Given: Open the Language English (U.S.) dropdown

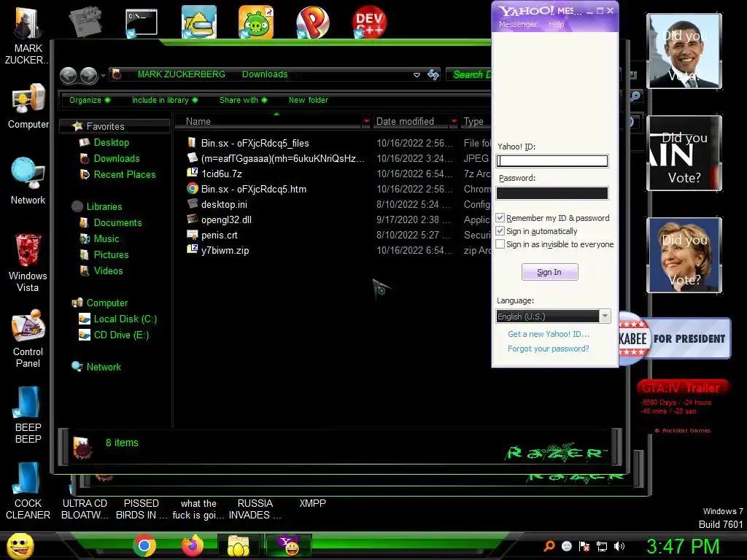Looking at the screenshot, I should (553, 316).
